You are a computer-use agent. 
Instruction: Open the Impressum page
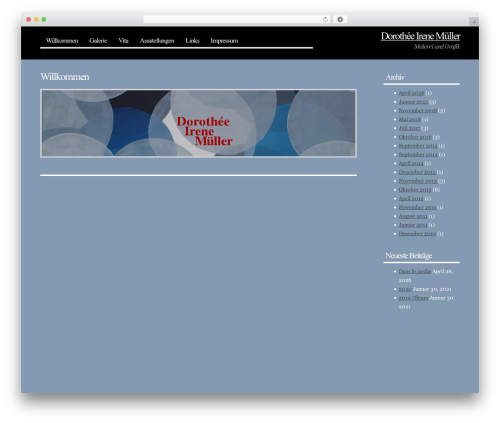[x=224, y=41]
